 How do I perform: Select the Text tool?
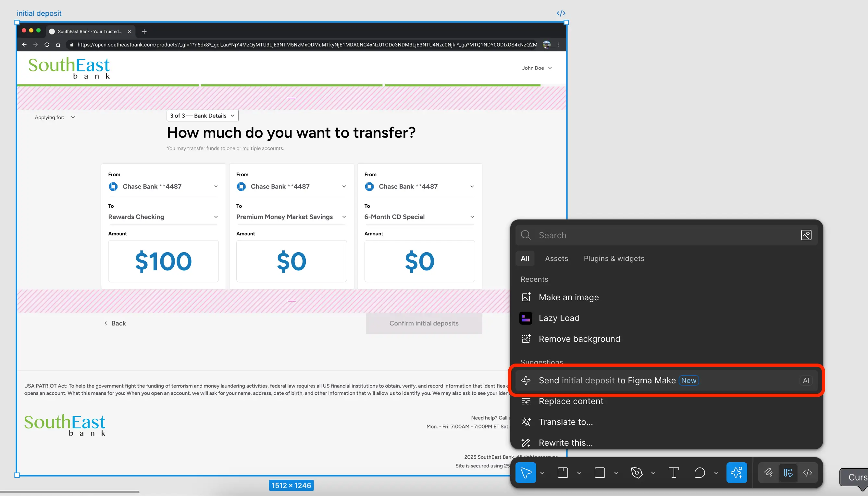coord(674,473)
